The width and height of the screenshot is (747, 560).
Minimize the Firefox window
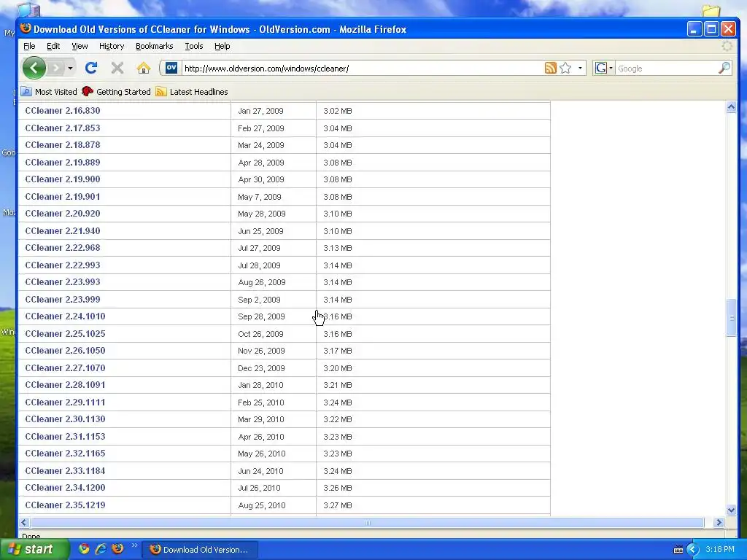point(694,29)
